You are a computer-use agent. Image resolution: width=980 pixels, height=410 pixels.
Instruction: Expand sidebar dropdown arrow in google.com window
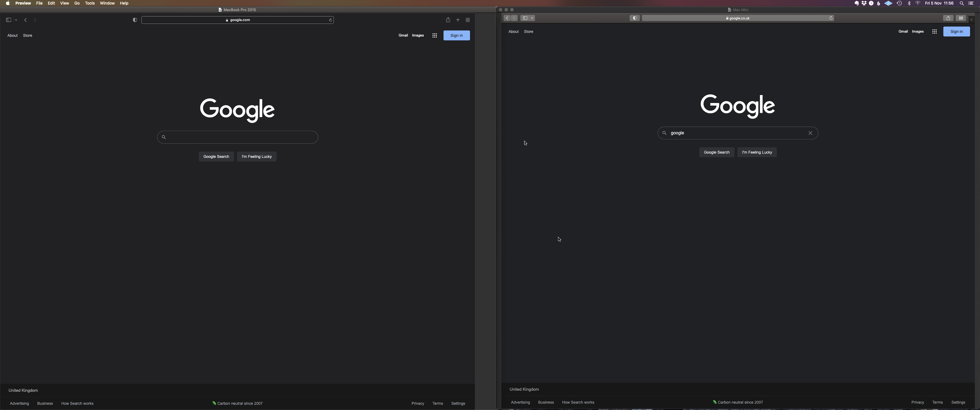tap(16, 20)
